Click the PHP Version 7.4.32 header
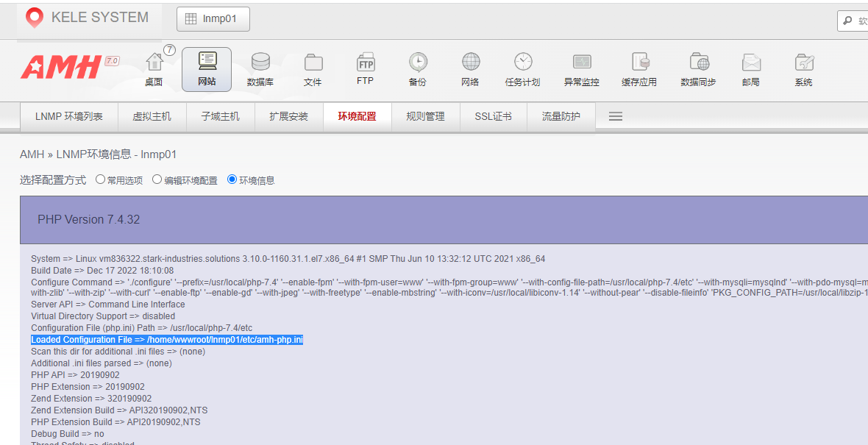Viewport: 868px width, 445px height. click(x=88, y=219)
